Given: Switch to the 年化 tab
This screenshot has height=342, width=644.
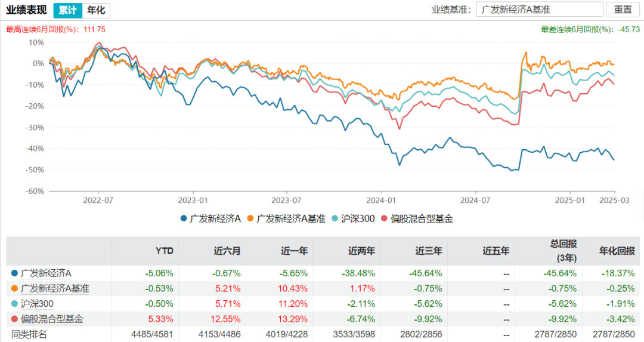Looking at the screenshot, I should [x=96, y=10].
